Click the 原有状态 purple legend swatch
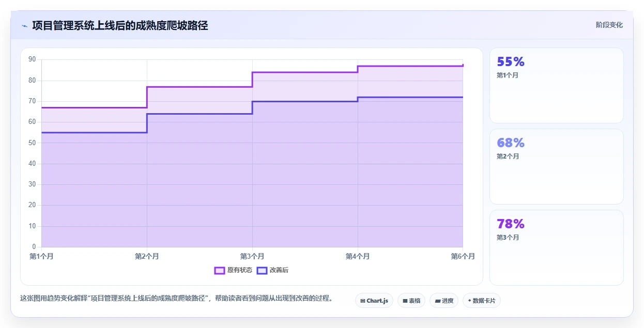 tap(220, 270)
